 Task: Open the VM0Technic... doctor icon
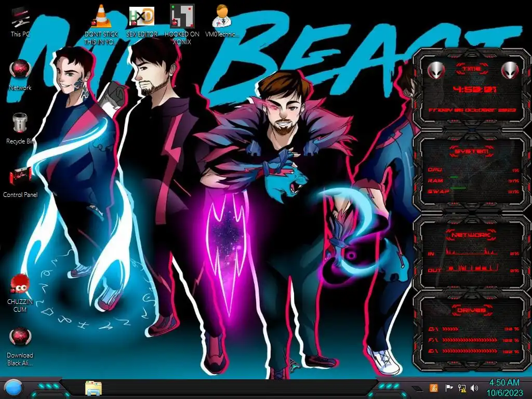coord(222,21)
